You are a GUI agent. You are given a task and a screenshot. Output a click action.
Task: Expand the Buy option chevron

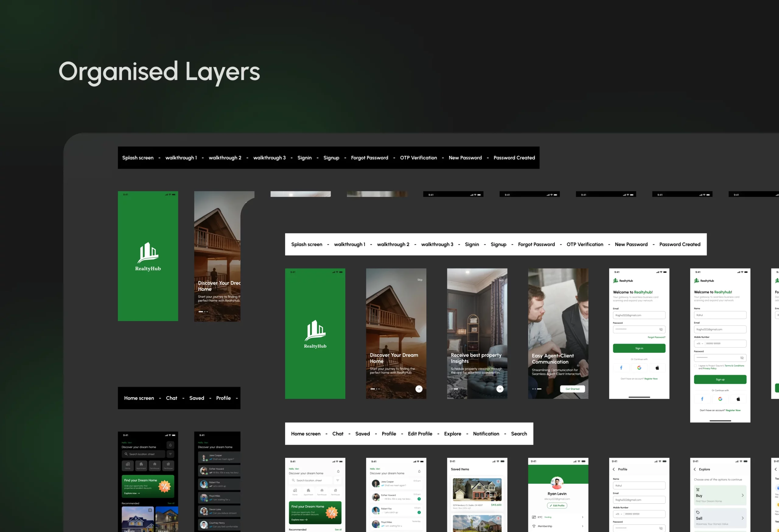tap(742, 495)
